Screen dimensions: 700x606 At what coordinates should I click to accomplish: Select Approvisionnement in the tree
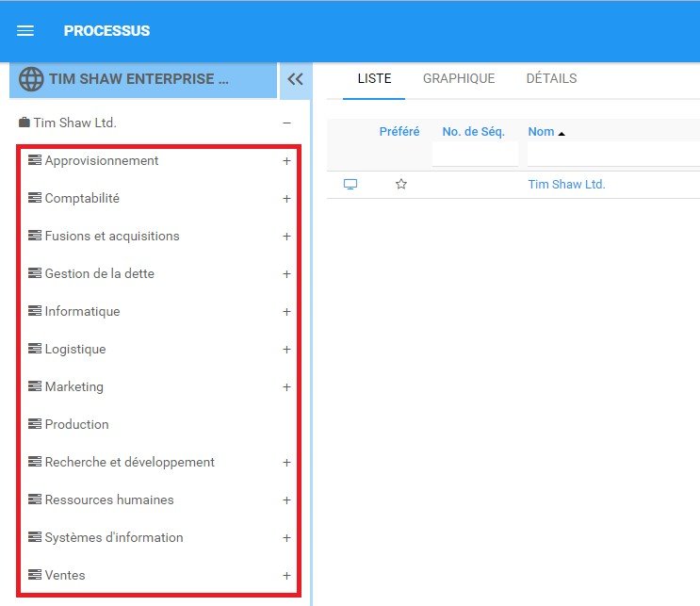102,160
